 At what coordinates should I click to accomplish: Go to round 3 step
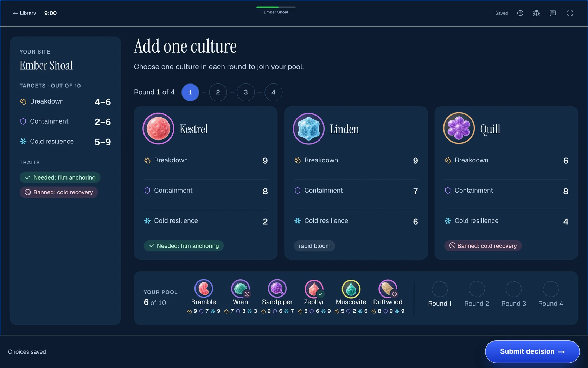coord(246,92)
